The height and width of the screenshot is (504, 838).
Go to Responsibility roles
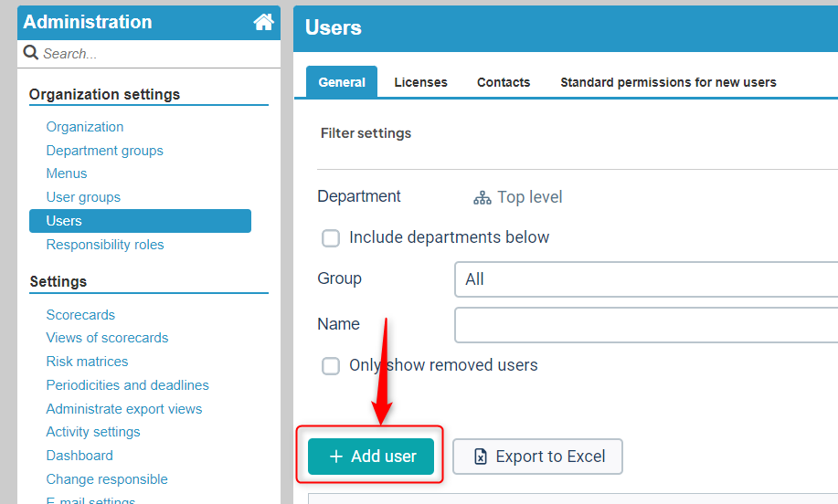click(x=105, y=245)
